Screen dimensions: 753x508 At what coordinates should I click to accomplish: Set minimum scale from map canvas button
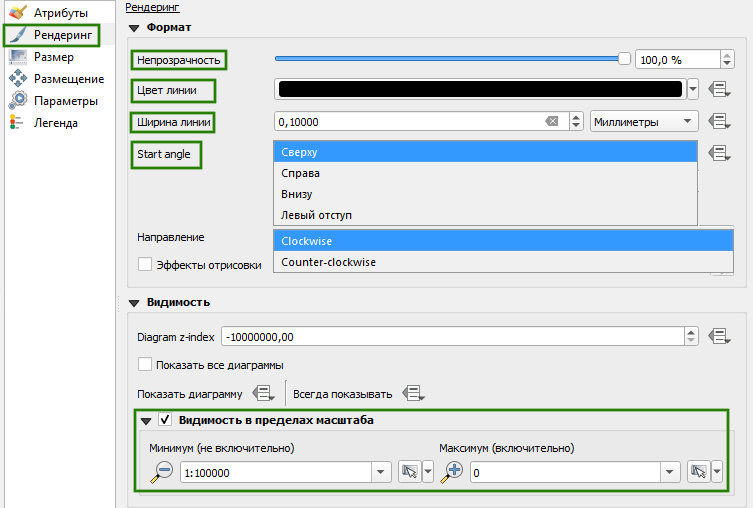(x=409, y=472)
